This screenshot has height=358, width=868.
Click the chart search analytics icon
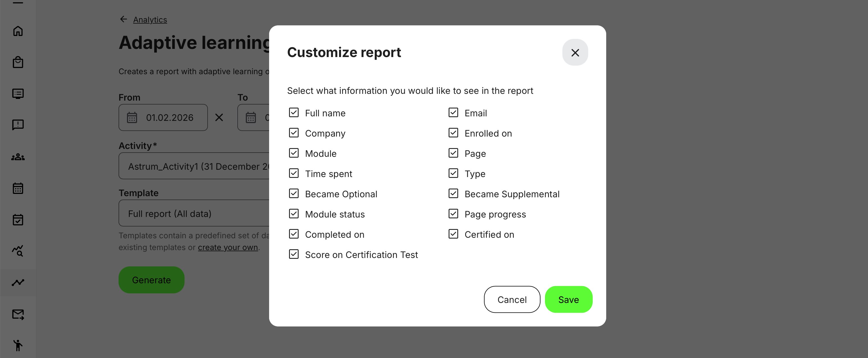[x=18, y=251]
